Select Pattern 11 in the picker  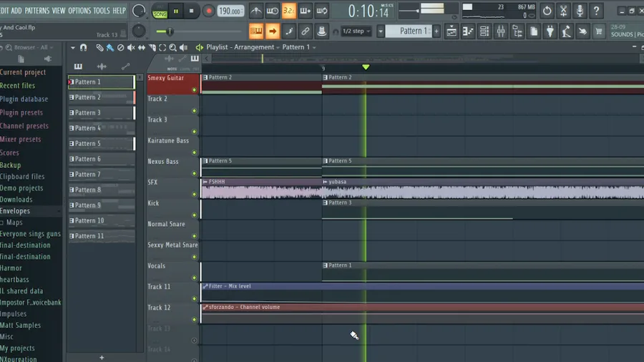click(102, 236)
